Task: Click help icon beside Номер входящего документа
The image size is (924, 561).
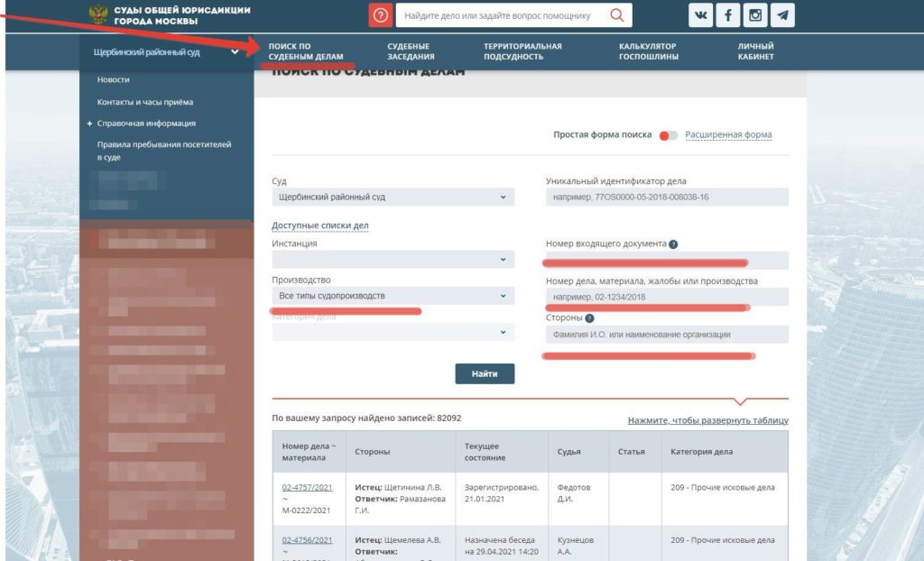Action: coord(673,244)
